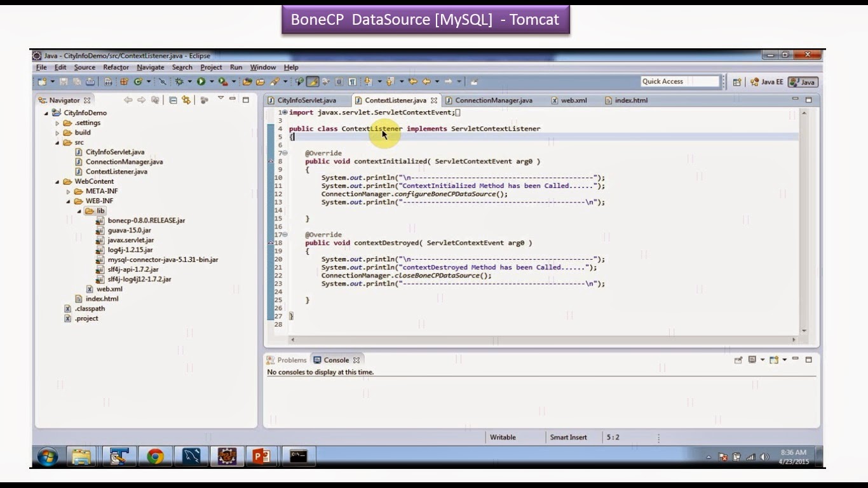Expand the .settings folder
Viewport: 868px width, 488px height.
click(57, 123)
